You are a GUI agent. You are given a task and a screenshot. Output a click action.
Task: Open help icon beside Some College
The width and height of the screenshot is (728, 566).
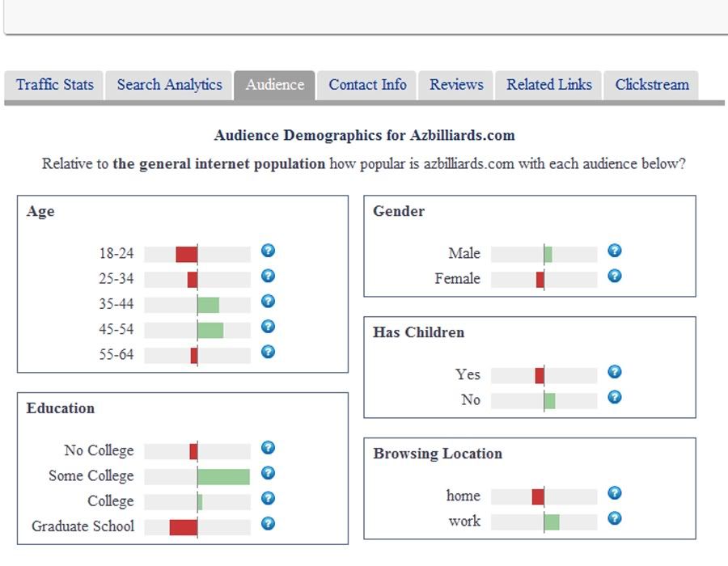pos(268,473)
